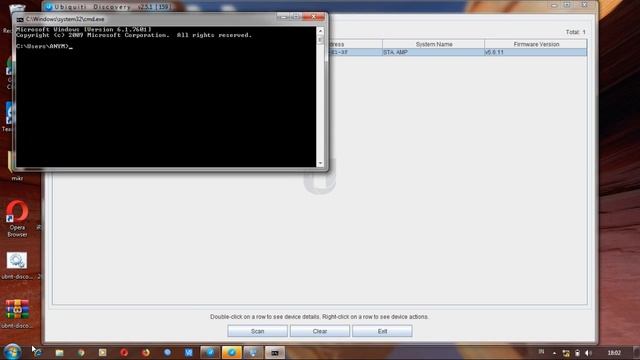Click the Total: 1 label
Image resolution: width=640 pixels, height=360 pixels.
coord(576,32)
